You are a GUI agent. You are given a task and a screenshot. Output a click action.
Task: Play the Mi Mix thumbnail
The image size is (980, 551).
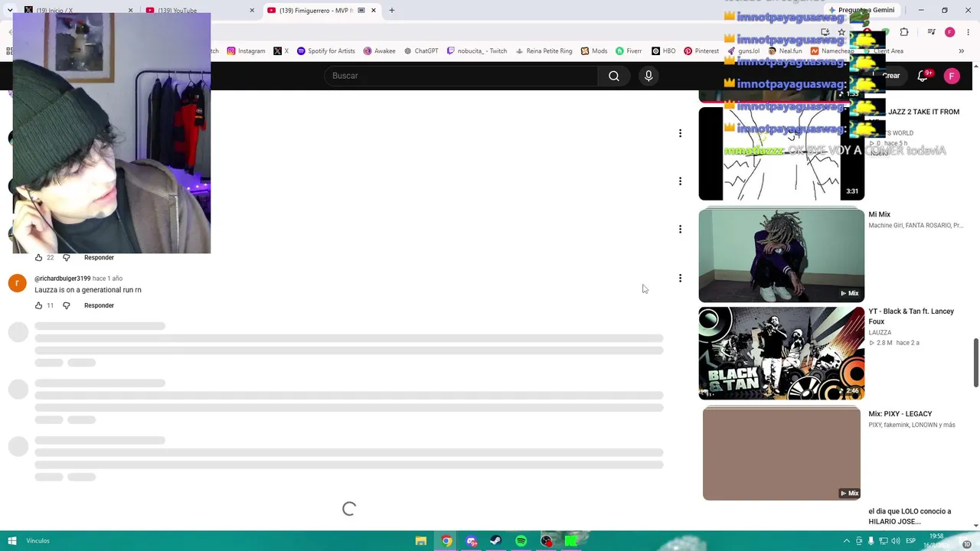pos(782,256)
